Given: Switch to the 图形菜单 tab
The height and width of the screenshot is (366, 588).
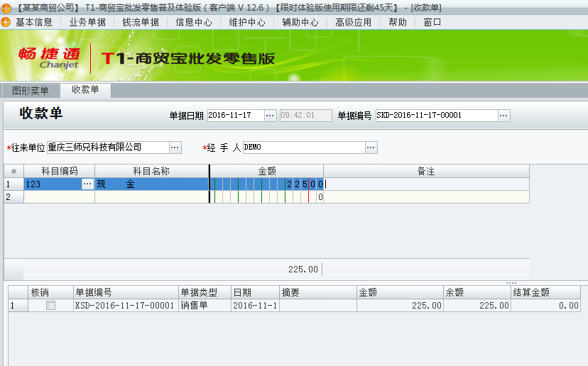Looking at the screenshot, I should pyautogui.click(x=31, y=90).
